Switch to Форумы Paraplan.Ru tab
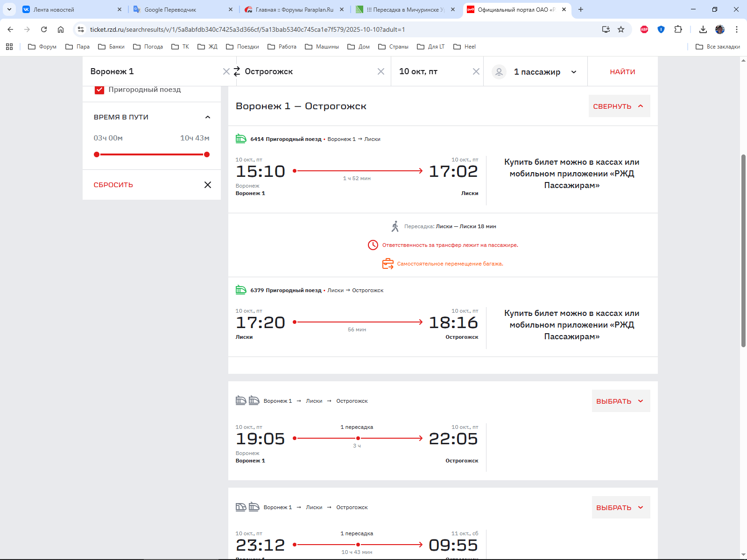Screen dimensions: 747x560 tap(294, 9)
